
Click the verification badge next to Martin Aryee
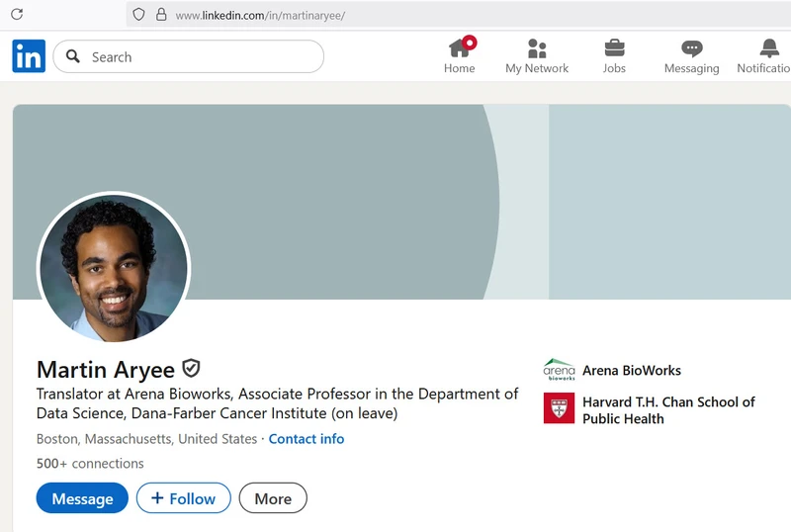[x=191, y=369]
